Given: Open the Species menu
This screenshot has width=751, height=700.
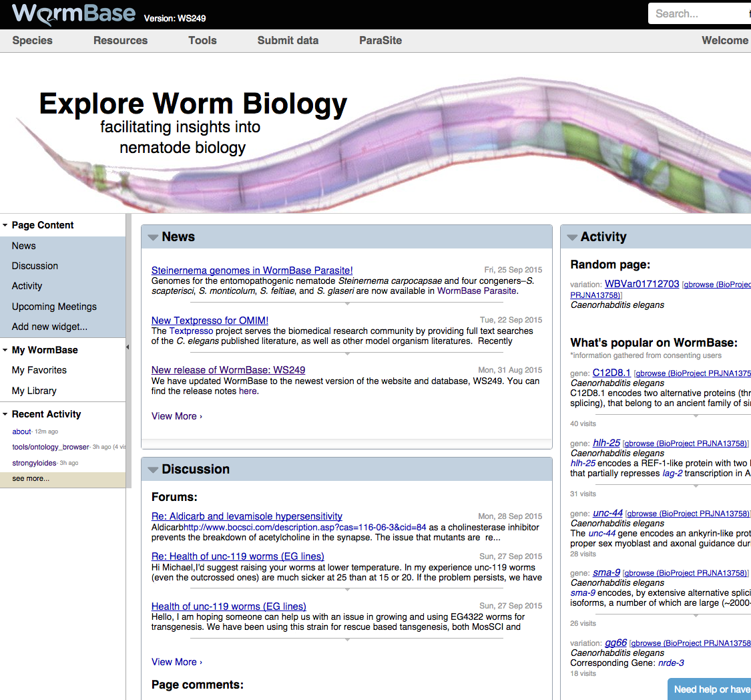Looking at the screenshot, I should [x=32, y=40].
